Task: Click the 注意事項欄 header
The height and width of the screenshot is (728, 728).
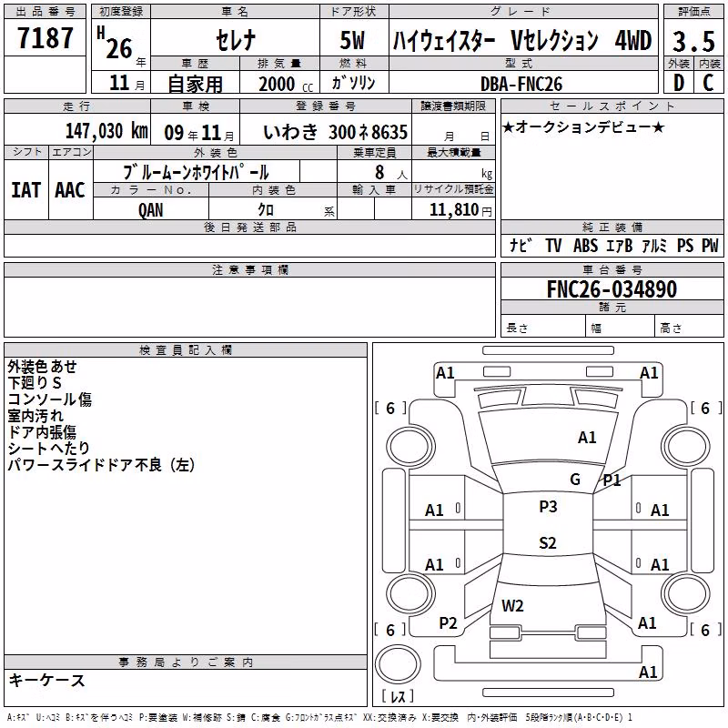Action: [249, 269]
